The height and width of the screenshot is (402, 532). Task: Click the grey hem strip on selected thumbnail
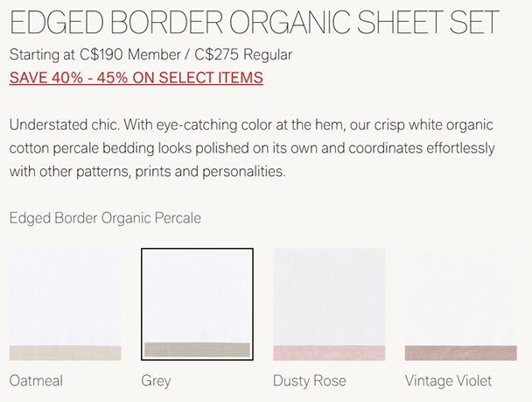pyautogui.click(x=197, y=349)
